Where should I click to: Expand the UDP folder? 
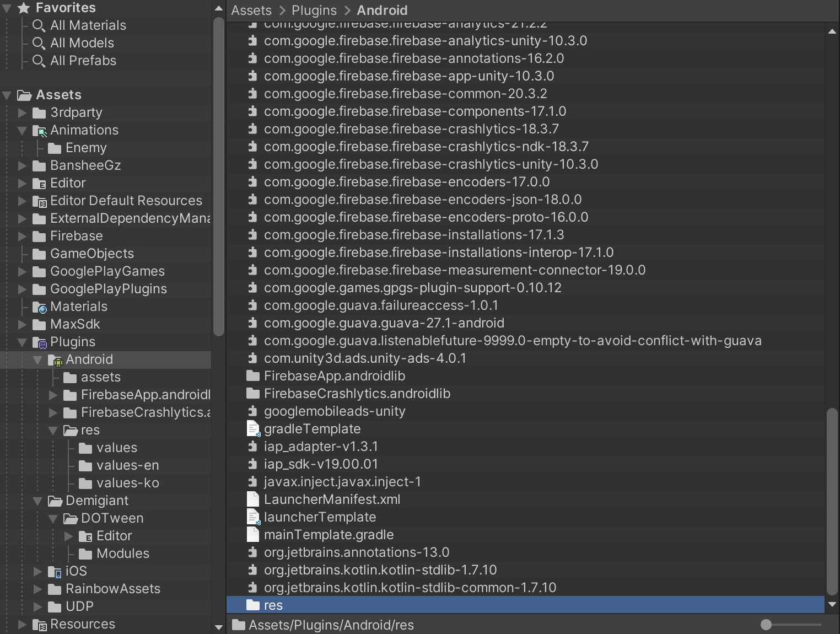click(x=37, y=607)
